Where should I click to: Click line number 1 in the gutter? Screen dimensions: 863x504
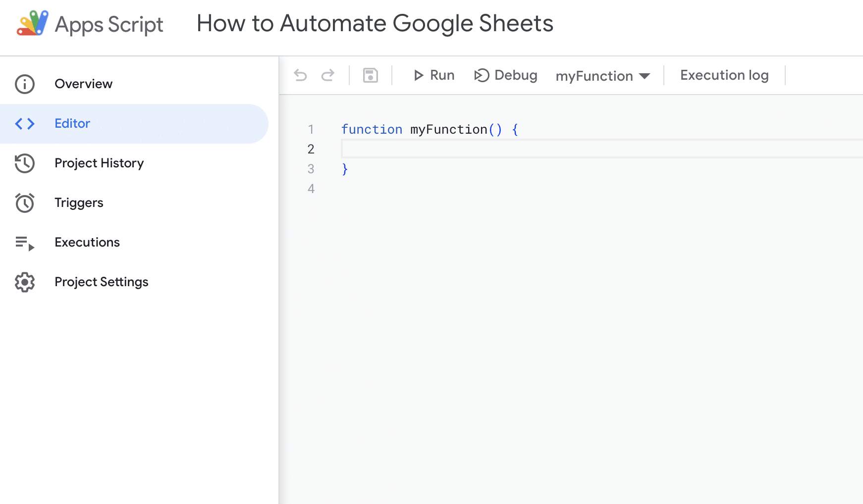311,129
